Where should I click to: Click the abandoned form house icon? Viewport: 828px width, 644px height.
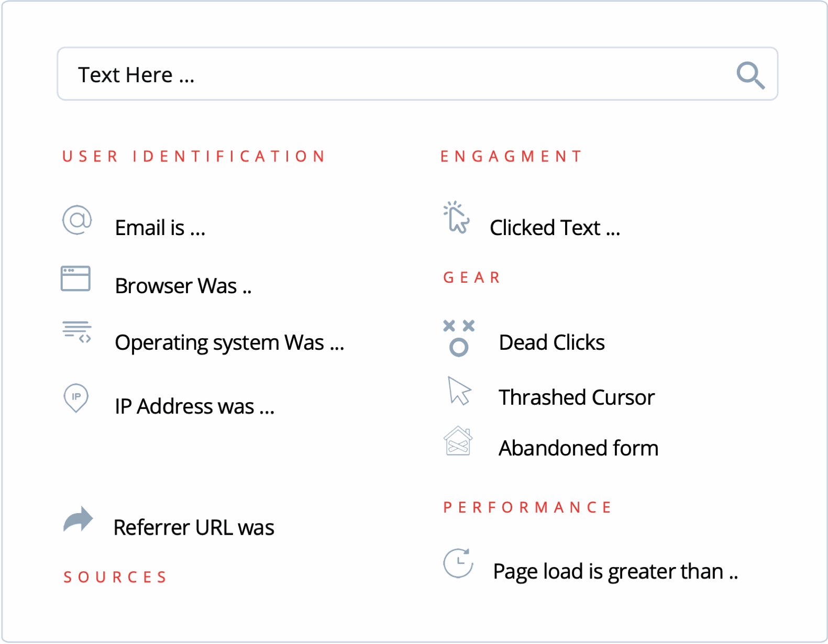point(458,441)
